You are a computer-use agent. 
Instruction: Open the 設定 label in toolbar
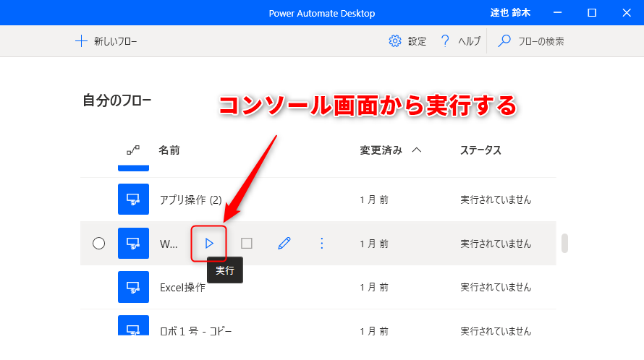[417, 41]
